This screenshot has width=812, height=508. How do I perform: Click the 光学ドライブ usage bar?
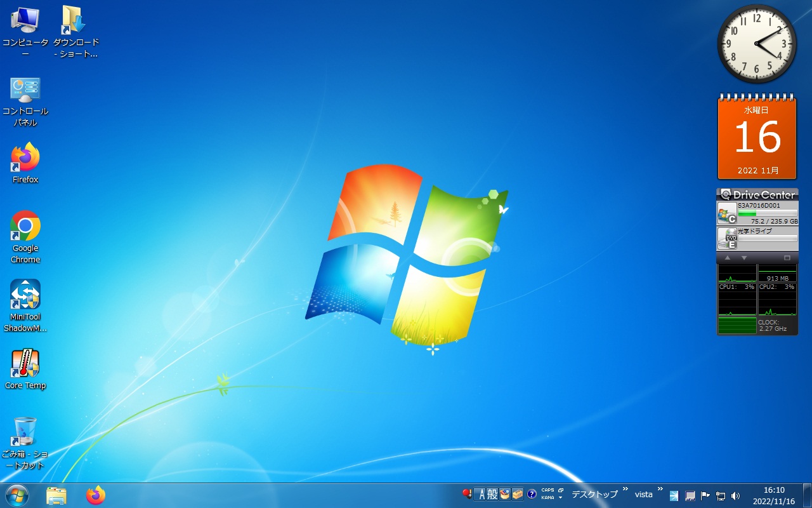click(768, 239)
